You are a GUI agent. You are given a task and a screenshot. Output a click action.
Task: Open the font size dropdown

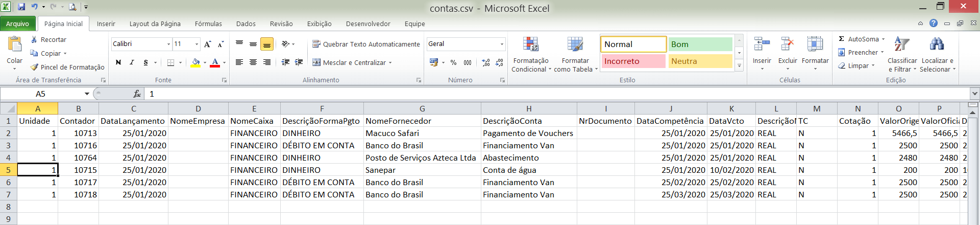[x=197, y=44]
